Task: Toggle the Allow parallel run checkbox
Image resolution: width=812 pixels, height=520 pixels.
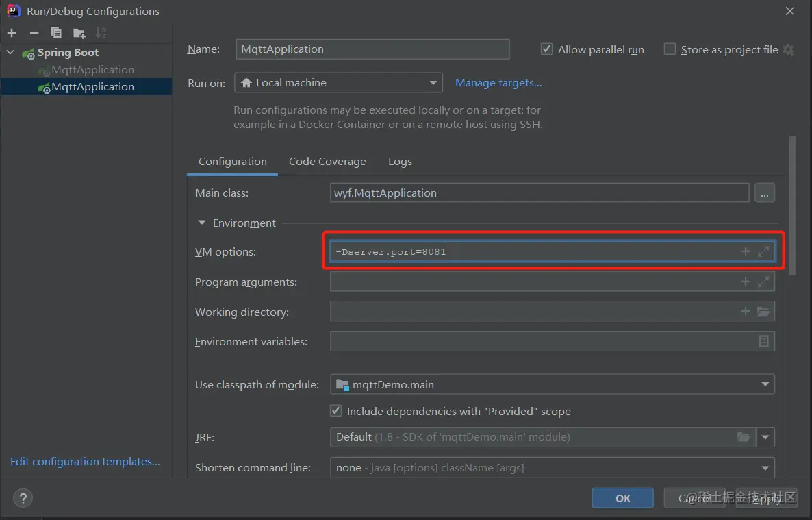Action: [546, 49]
